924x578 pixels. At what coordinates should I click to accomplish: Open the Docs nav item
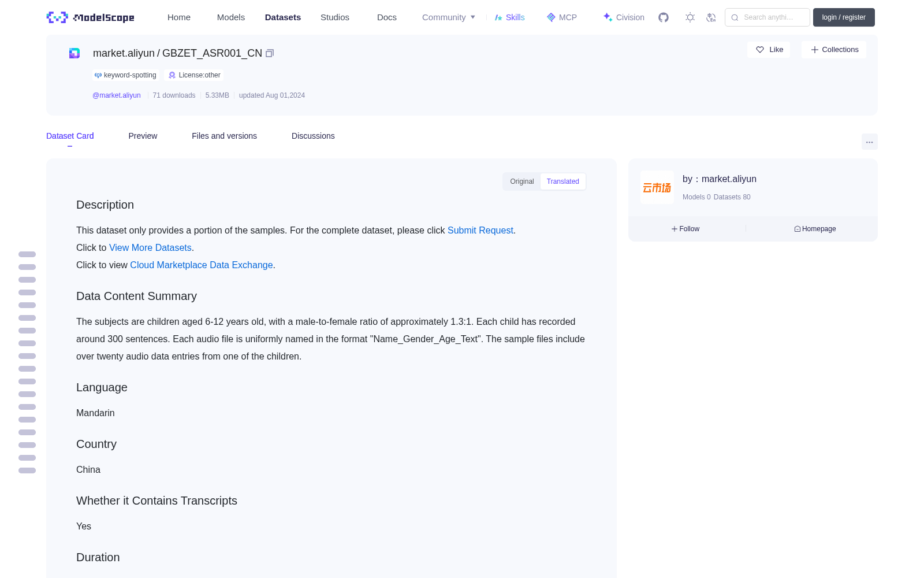(387, 17)
